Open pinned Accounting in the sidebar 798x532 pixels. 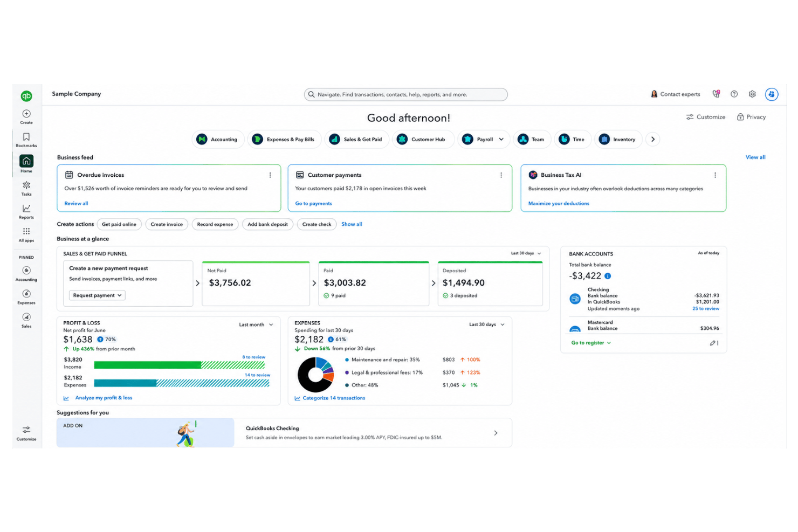(x=26, y=274)
